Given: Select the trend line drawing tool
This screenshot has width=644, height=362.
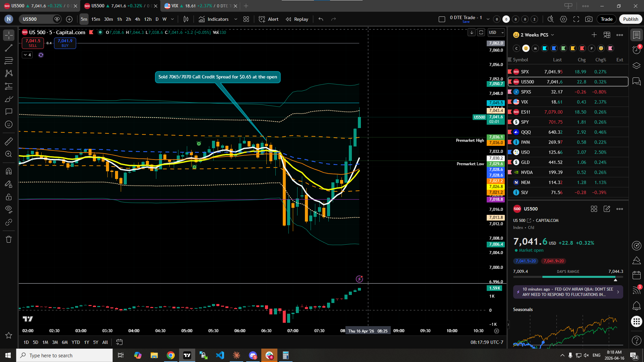Looking at the screenshot, I should coord(9,48).
